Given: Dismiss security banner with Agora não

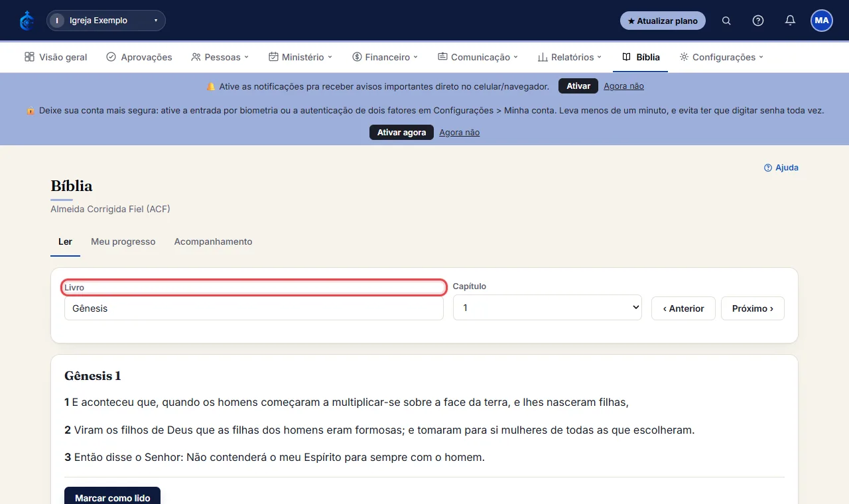Looking at the screenshot, I should pos(459,133).
